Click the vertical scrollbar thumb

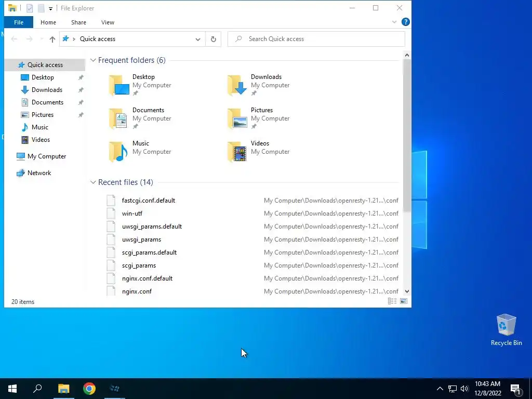click(x=407, y=136)
